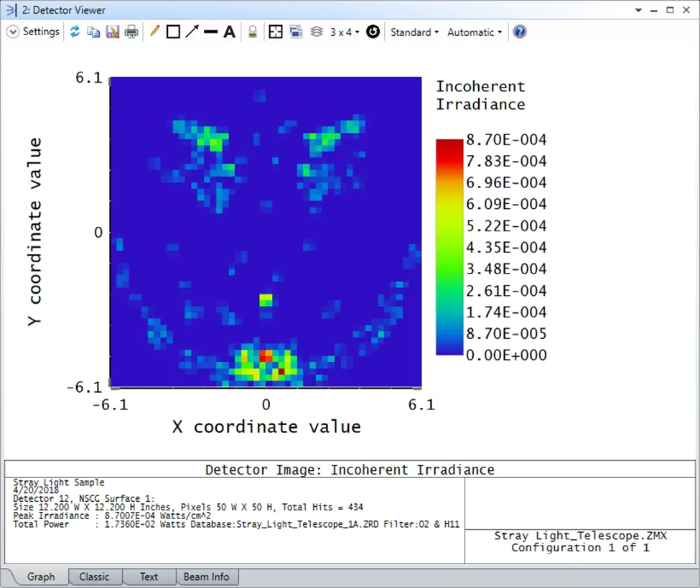
Task: Open the Automatic dropdown
Action: pyautogui.click(x=474, y=32)
